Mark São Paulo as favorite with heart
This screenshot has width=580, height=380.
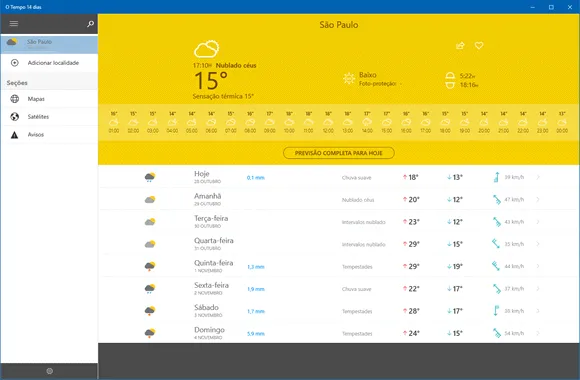[x=479, y=46]
